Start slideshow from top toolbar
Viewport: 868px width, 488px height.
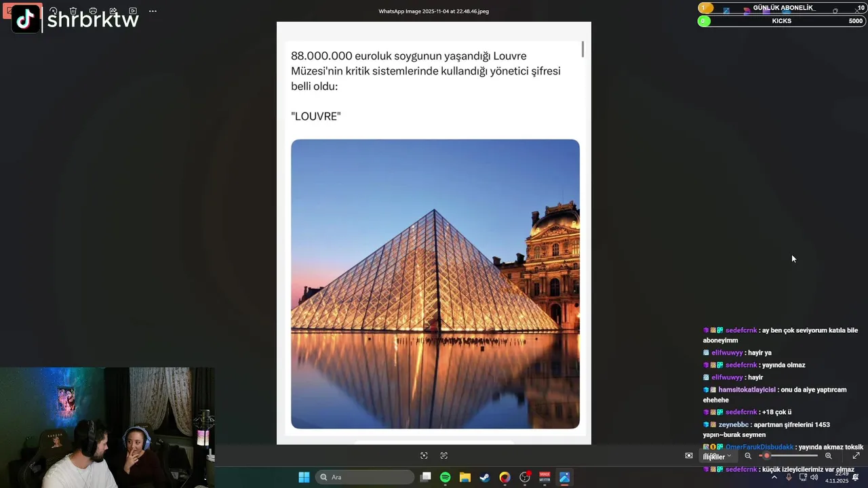tap(133, 11)
